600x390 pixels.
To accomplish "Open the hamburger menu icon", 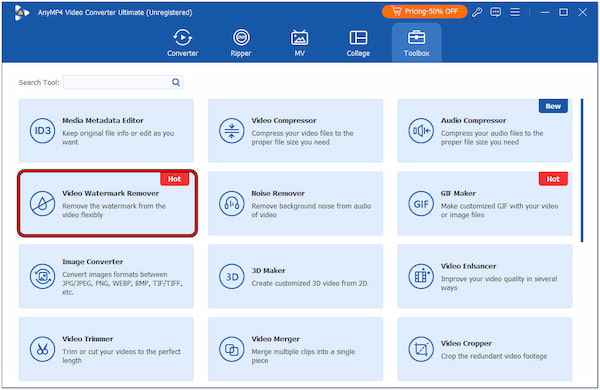I will pos(515,12).
